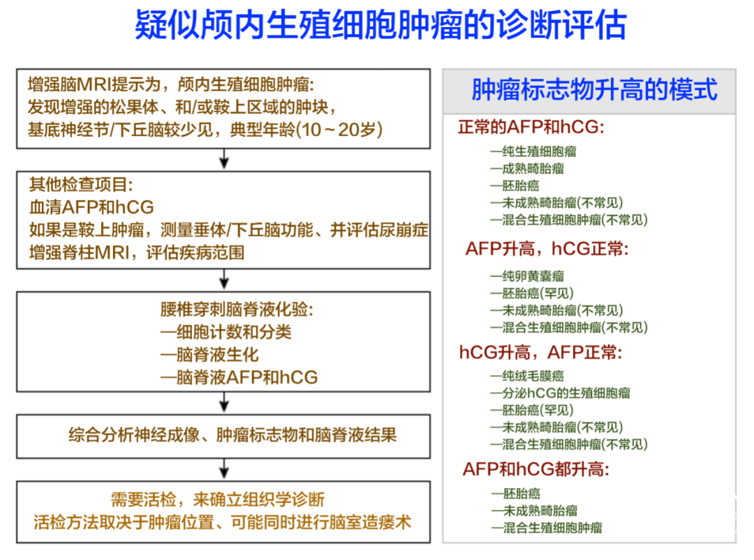This screenshot has height=560, width=754.
Task: Click 胚胎癌(罕见) under AFP升高，hCG正常
Action: pyautogui.click(x=532, y=293)
